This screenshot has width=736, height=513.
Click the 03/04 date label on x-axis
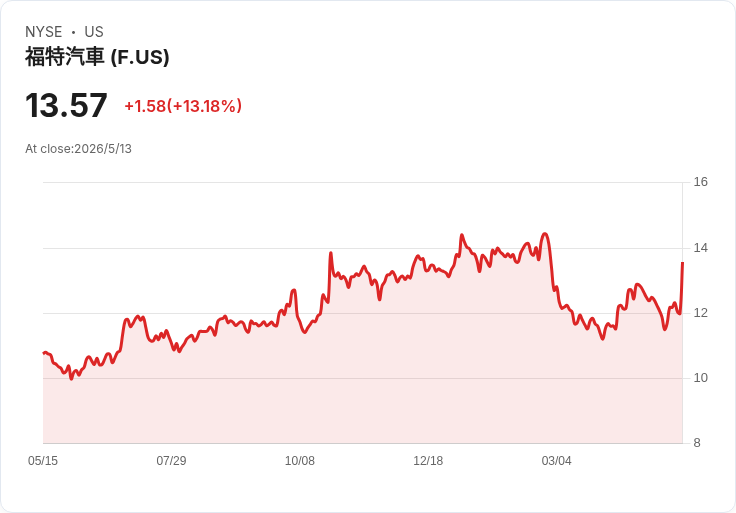[556, 461]
